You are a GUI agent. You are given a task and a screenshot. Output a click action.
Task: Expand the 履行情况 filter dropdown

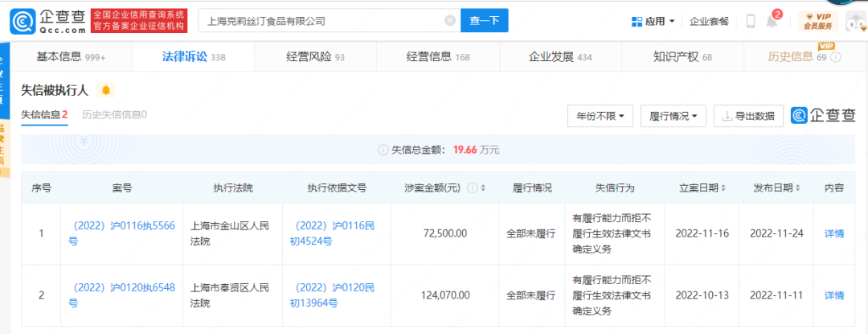pyautogui.click(x=674, y=116)
